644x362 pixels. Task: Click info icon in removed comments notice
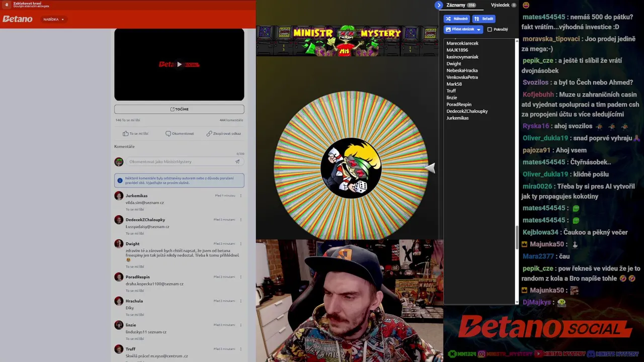120,180
